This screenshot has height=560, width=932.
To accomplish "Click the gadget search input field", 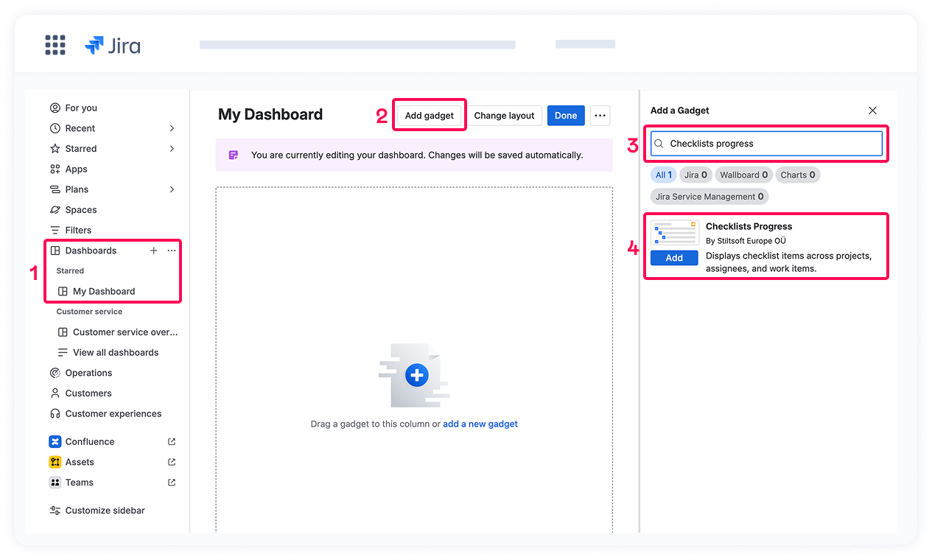I will click(x=766, y=144).
